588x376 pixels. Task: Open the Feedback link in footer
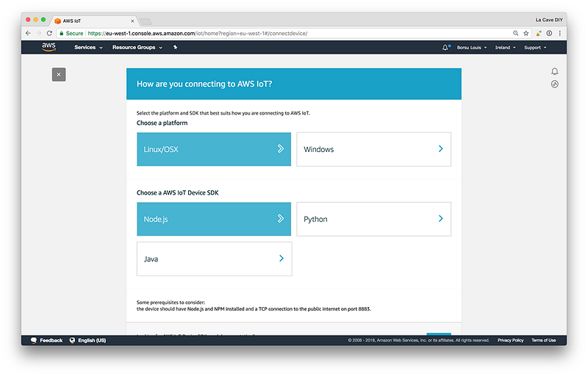(51, 341)
